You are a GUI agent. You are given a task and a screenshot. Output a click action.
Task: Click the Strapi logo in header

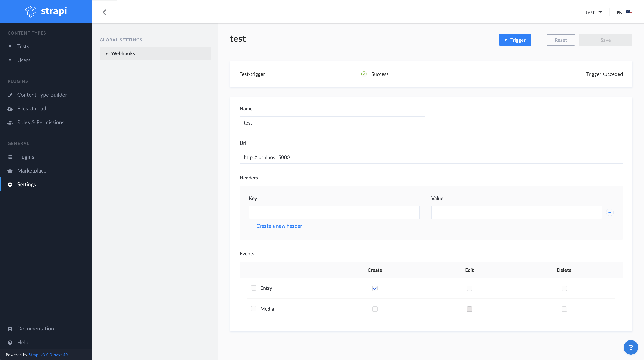click(46, 11)
